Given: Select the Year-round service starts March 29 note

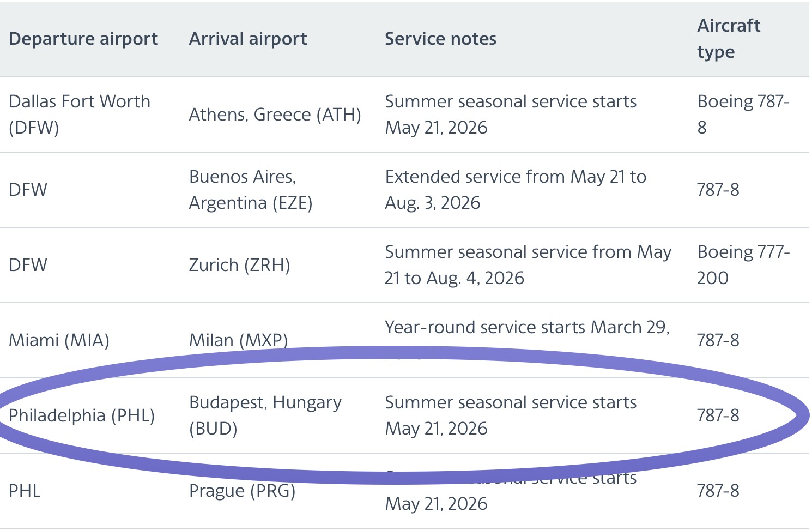Looking at the screenshot, I should [x=526, y=328].
